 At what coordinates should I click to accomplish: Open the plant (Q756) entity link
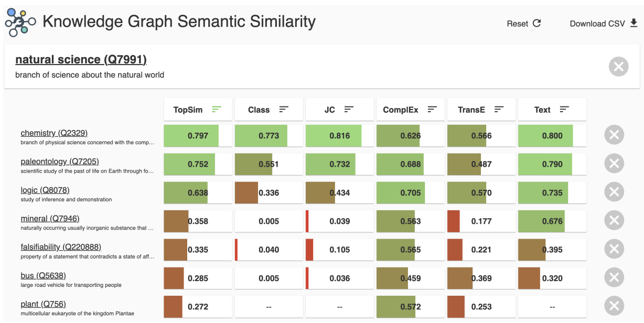point(43,304)
